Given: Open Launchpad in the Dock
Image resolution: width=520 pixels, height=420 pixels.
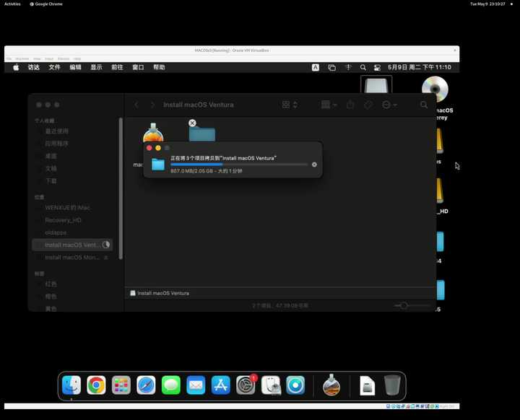Looking at the screenshot, I should coord(121,385).
